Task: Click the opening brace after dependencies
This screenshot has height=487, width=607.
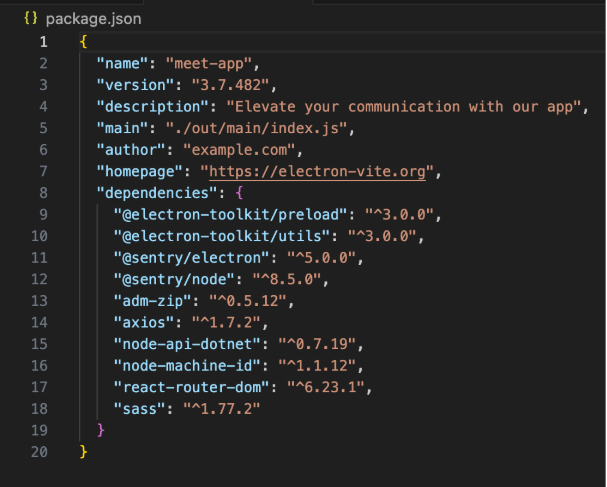Action: [239, 193]
